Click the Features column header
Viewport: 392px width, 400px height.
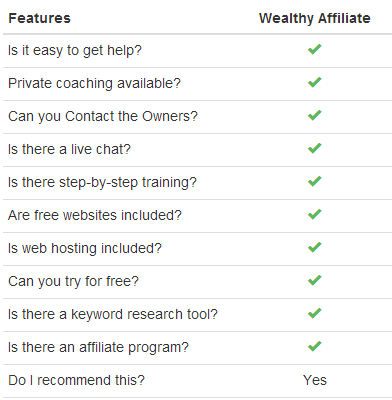click(x=39, y=18)
